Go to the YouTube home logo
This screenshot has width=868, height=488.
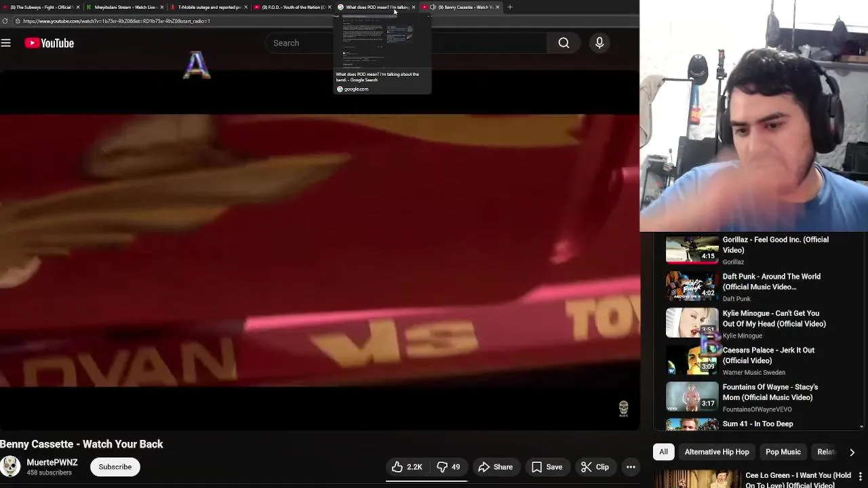[x=50, y=43]
